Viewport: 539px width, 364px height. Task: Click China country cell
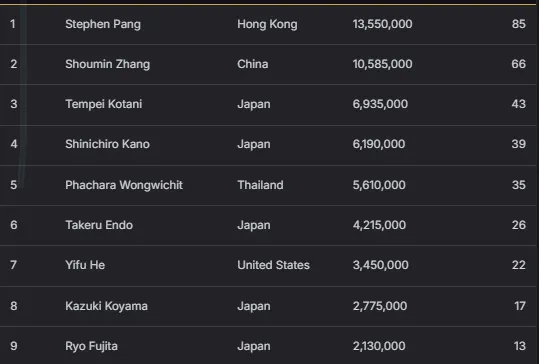tap(253, 64)
